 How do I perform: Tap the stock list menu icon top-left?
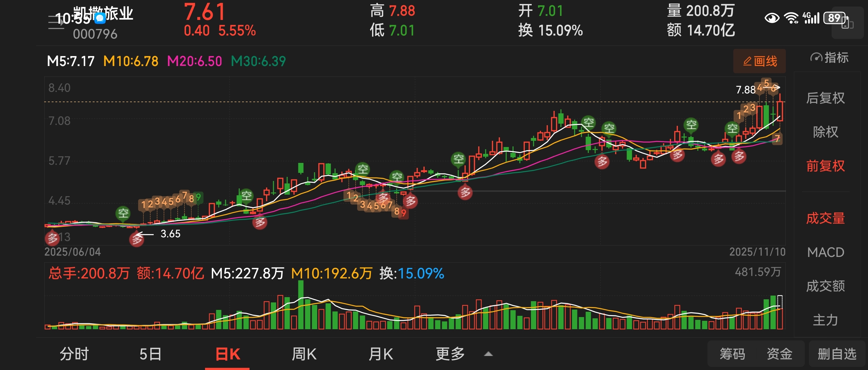(56, 23)
